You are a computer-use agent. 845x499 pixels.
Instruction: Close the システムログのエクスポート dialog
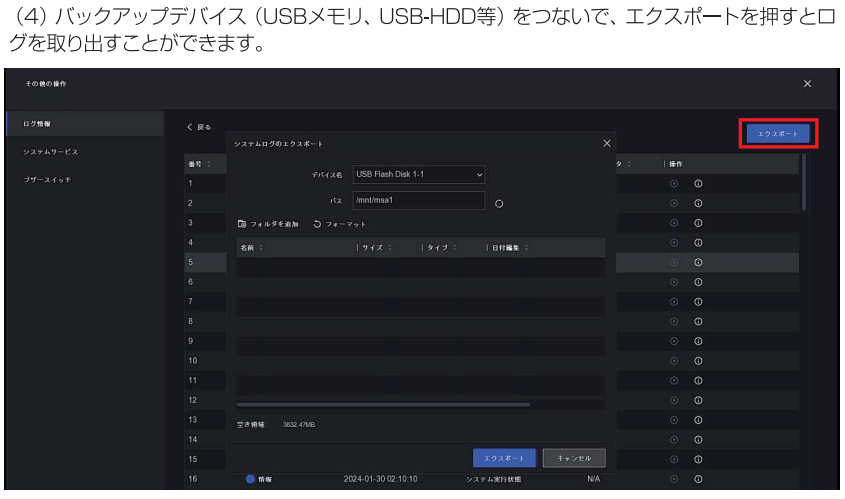(x=606, y=145)
